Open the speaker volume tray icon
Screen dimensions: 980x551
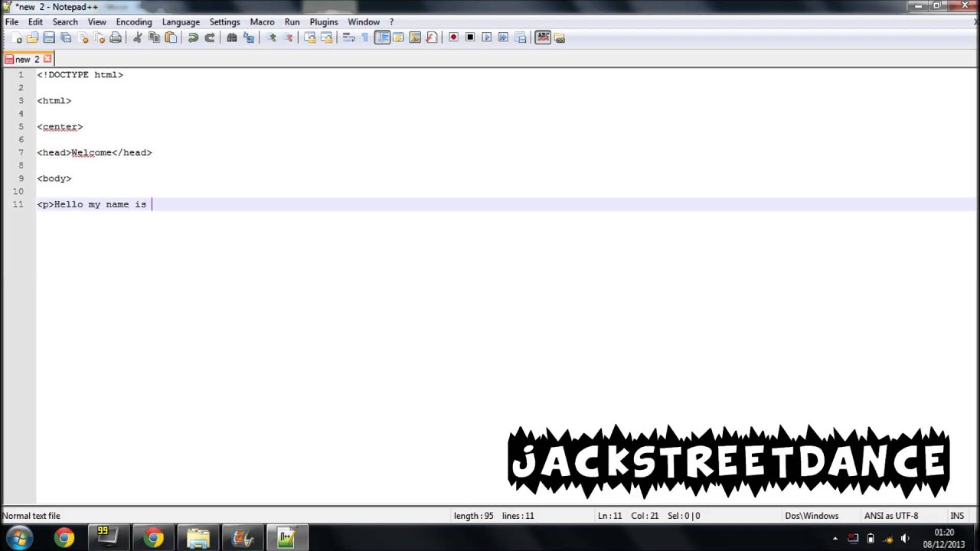coord(904,539)
